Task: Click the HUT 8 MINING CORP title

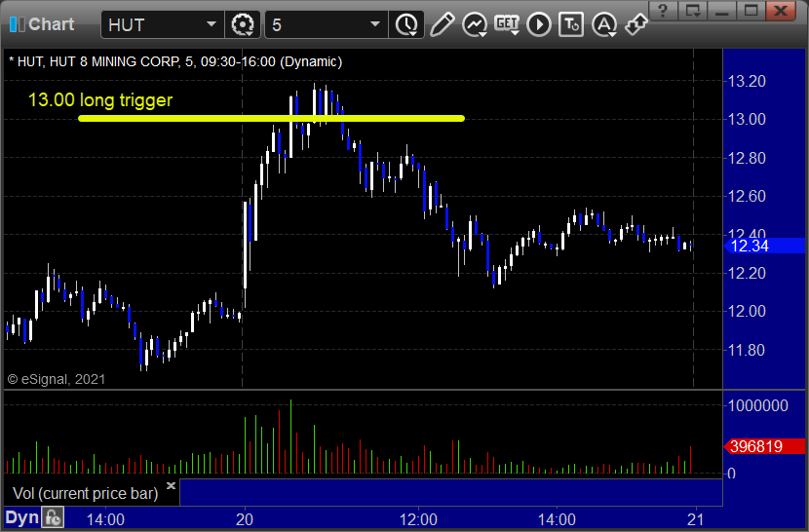Action: 114,61
